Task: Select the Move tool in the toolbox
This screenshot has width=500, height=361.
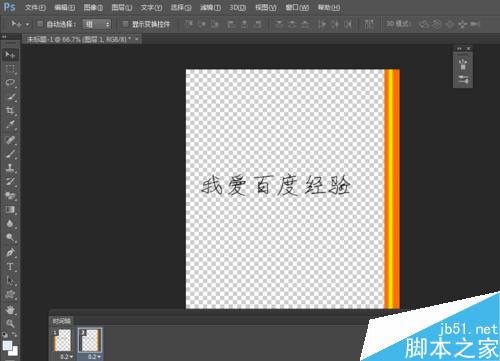Action: [10, 54]
